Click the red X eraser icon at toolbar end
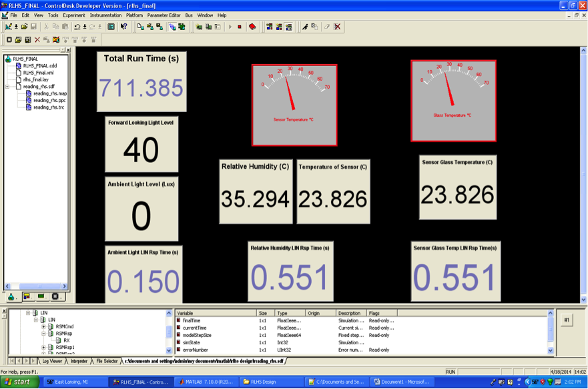This screenshot has height=389, width=588. pyautogui.click(x=337, y=27)
